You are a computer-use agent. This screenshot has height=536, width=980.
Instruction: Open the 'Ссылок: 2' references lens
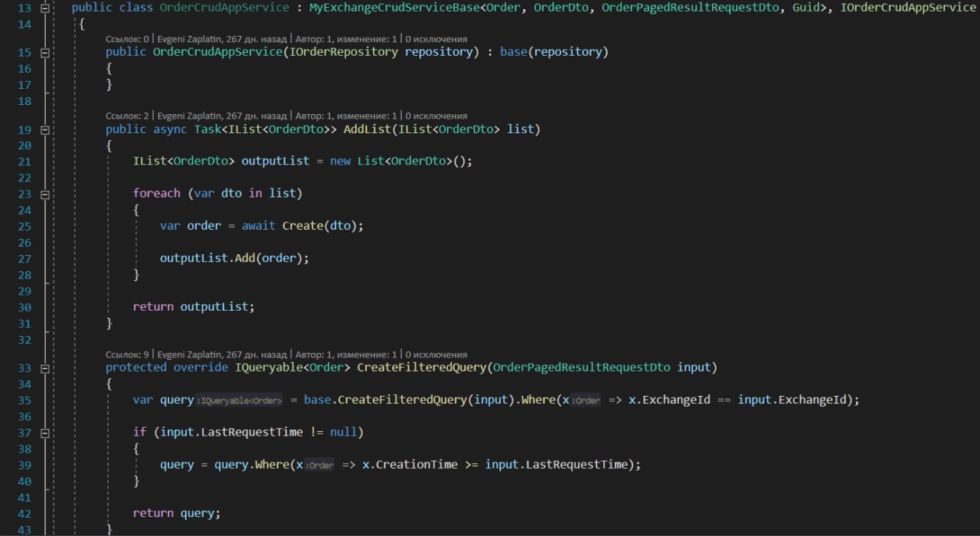(128, 115)
